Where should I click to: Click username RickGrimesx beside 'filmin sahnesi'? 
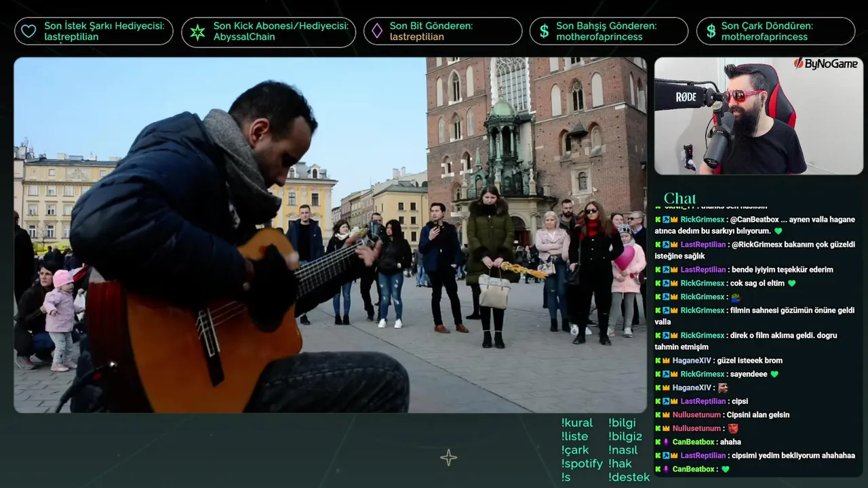pyautogui.click(x=703, y=310)
